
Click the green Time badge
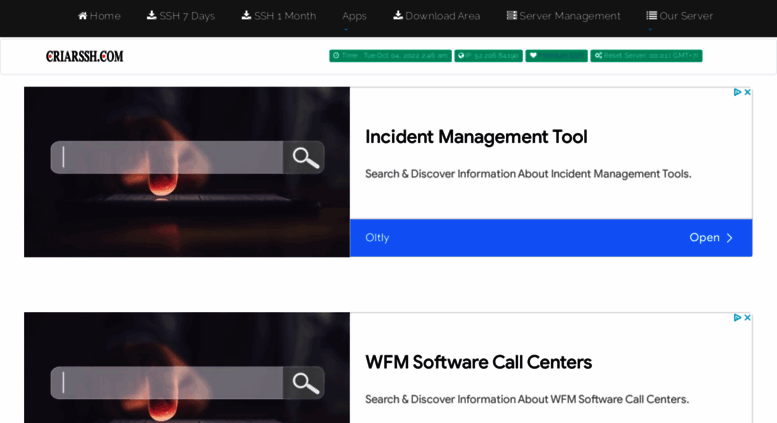click(390, 55)
